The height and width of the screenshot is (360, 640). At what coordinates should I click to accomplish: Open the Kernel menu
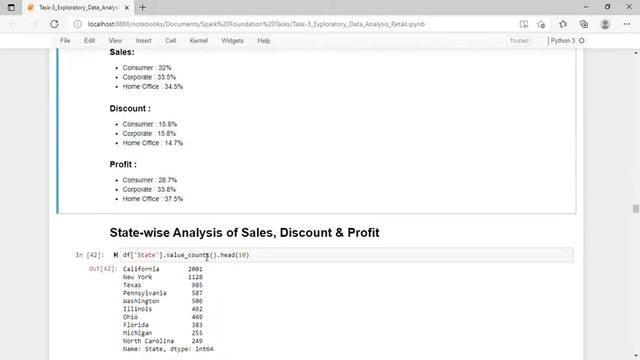pyautogui.click(x=198, y=41)
